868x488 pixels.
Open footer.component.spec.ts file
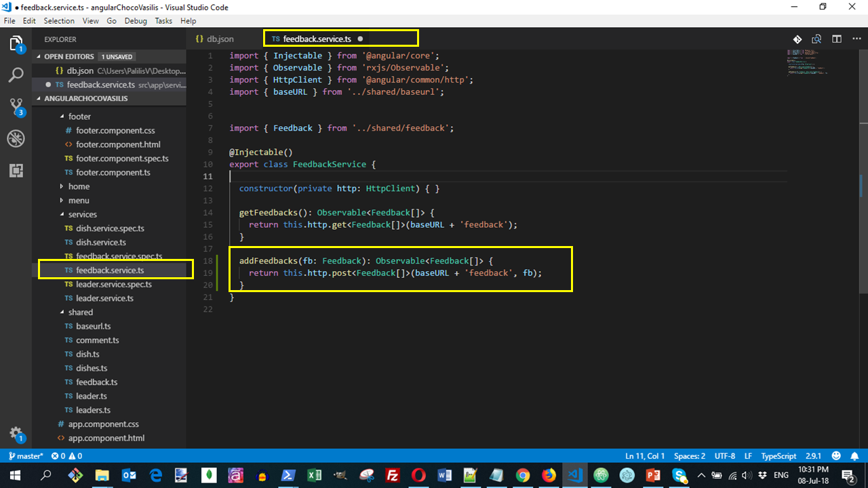[122, 159]
